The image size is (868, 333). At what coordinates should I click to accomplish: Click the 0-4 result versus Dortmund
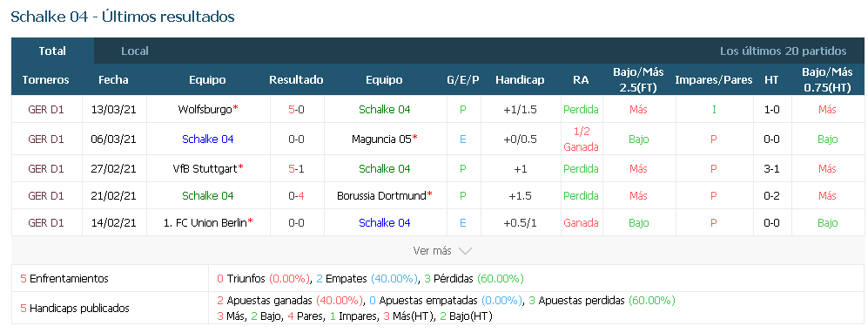[296, 195]
